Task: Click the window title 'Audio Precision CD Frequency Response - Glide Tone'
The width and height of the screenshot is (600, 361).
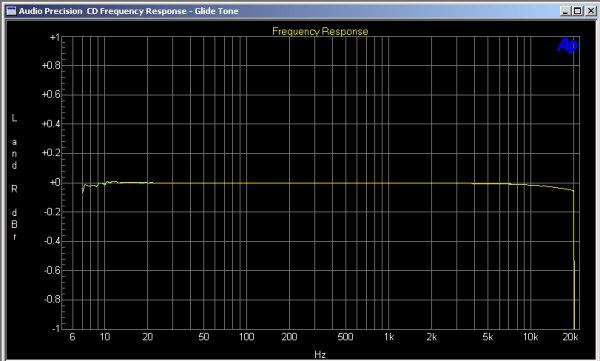Action: click(x=129, y=11)
